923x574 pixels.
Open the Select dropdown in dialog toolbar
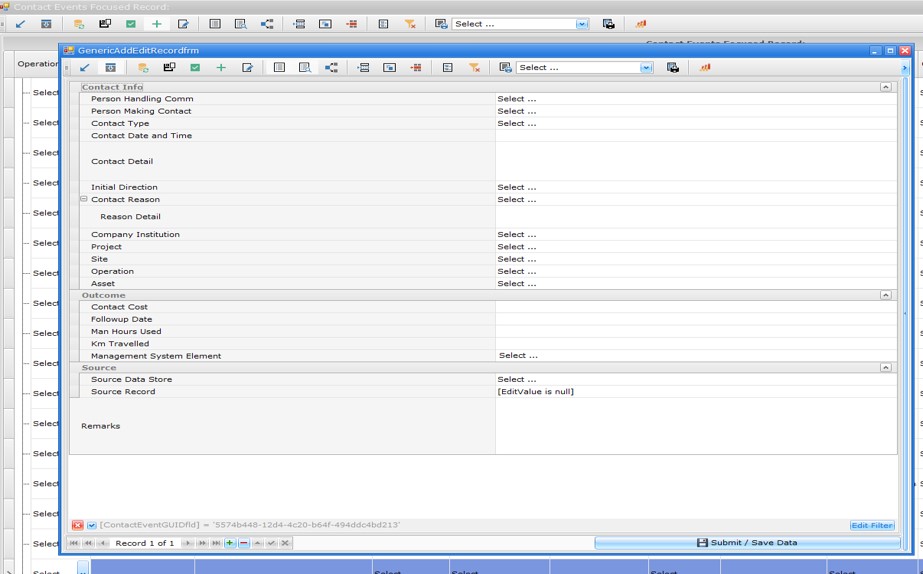646,68
